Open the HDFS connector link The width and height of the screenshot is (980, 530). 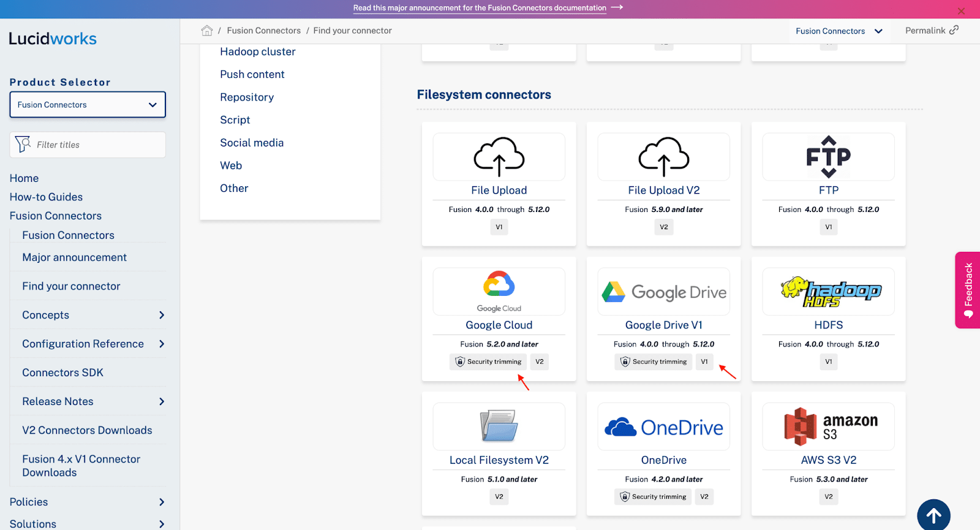point(829,325)
